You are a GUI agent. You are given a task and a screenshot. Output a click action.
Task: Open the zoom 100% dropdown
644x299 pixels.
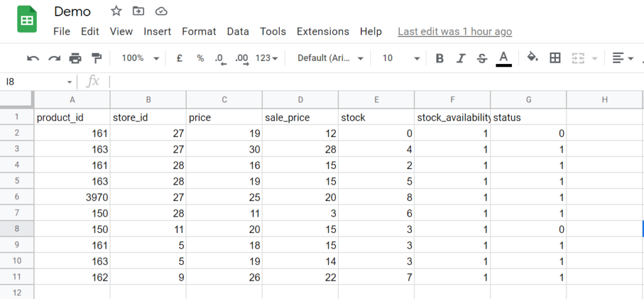(x=140, y=58)
